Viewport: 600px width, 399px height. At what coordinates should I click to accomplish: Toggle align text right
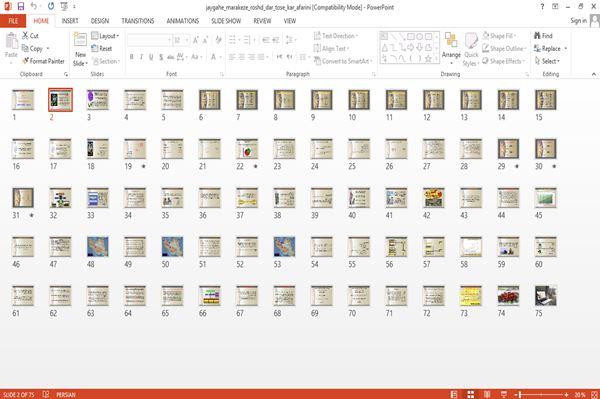coord(251,57)
